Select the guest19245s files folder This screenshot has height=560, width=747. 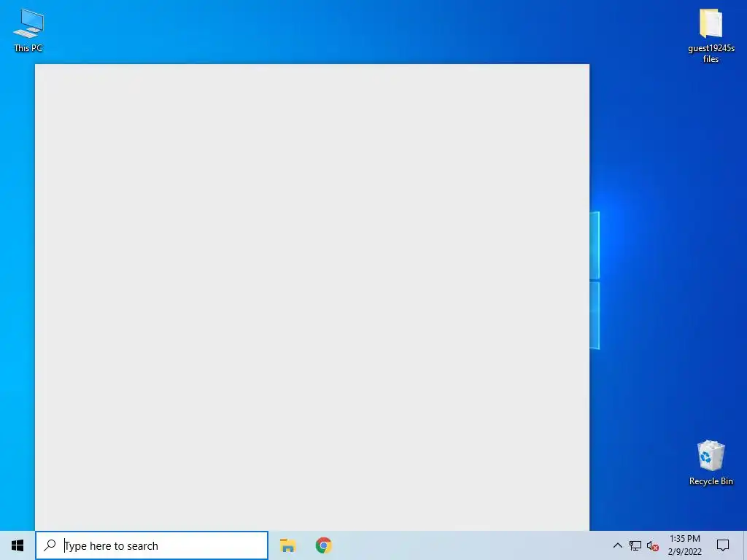[711, 36]
